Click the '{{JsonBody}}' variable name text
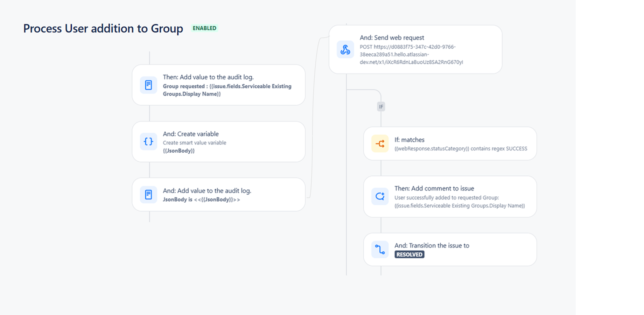 [178, 151]
